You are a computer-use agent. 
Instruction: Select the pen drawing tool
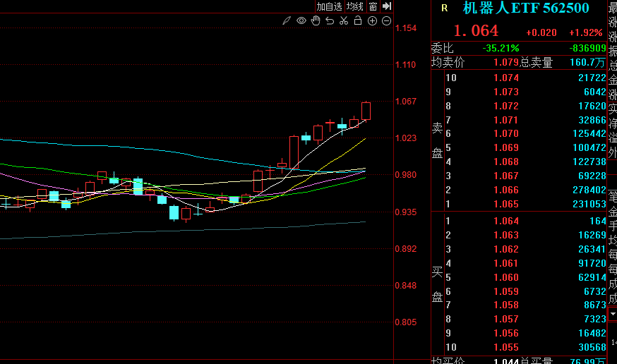point(286,21)
